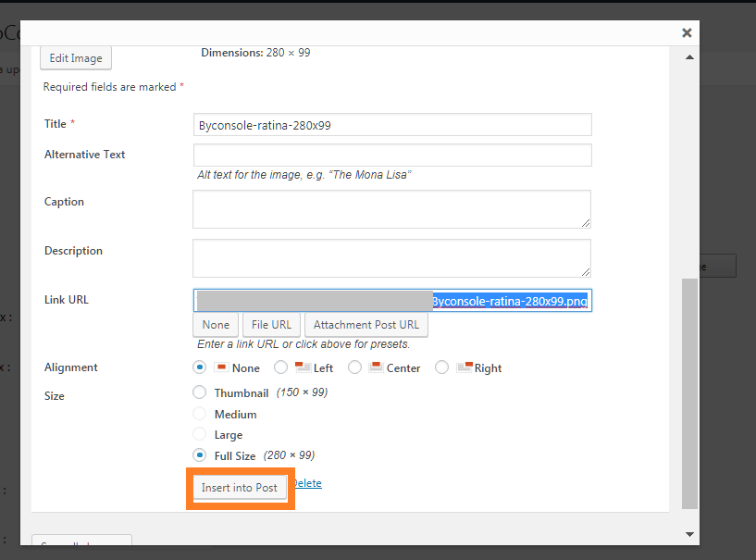Click the Edit Image button
Viewport: 756px width, 560px height.
[x=76, y=58]
